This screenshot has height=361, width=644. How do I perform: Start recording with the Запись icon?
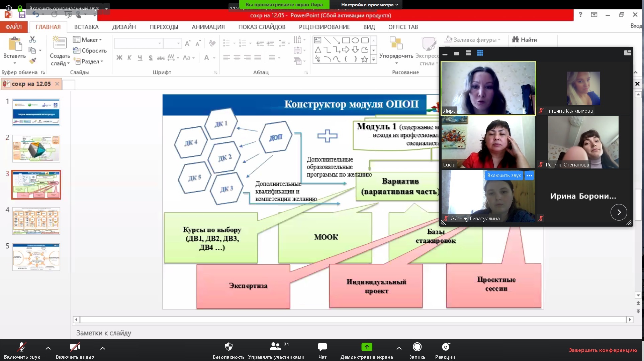(x=417, y=347)
